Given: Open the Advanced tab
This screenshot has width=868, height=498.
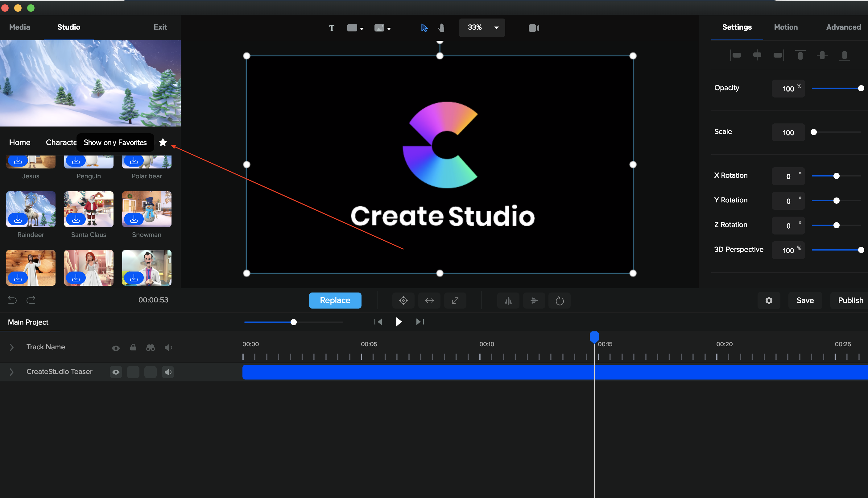Looking at the screenshot, I should point(843,27).
